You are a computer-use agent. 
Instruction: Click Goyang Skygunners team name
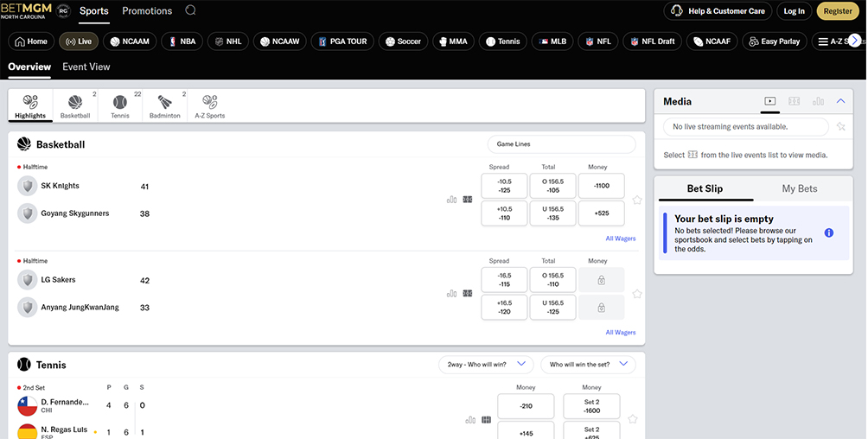74,213
